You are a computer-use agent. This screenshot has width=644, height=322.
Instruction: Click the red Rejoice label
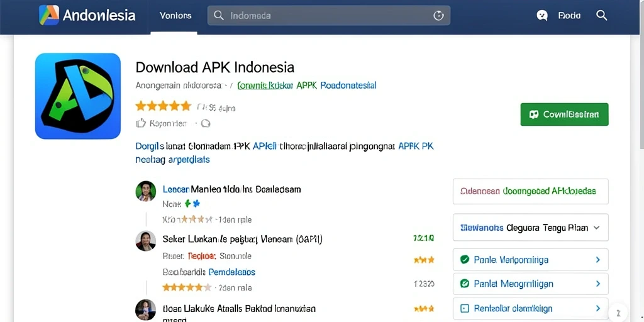(x=202, y=256)
